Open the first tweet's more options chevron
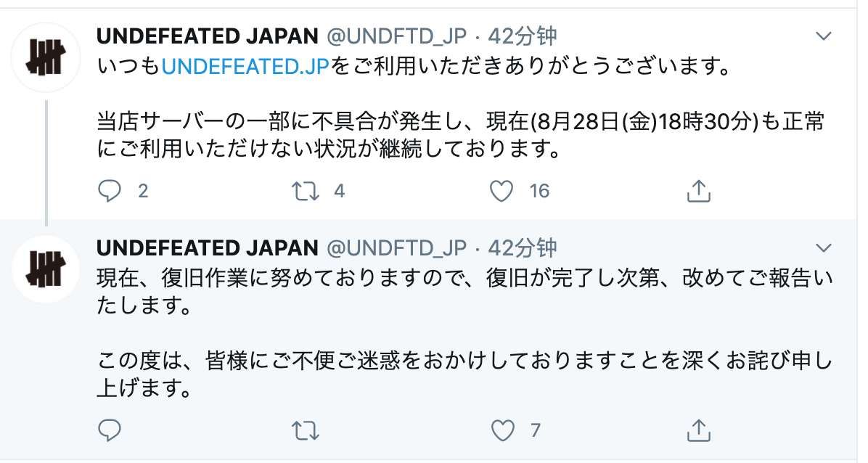This screenshot has width=868, height=463. click(x=824, y=36)
